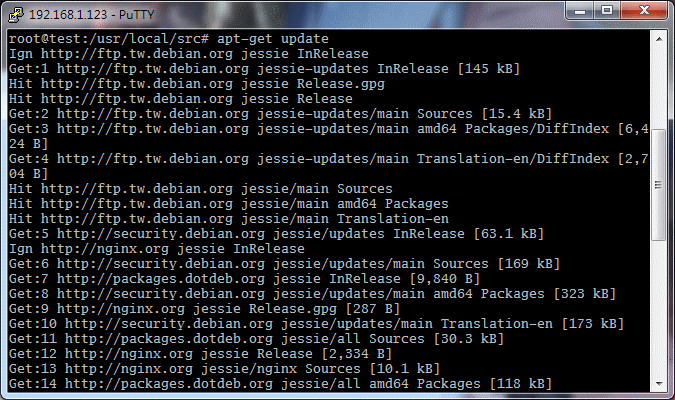The width and height of the screenshot is (675, 400).
Task: Click the '24 B]' wrapped line
Action: coord(28,144)
